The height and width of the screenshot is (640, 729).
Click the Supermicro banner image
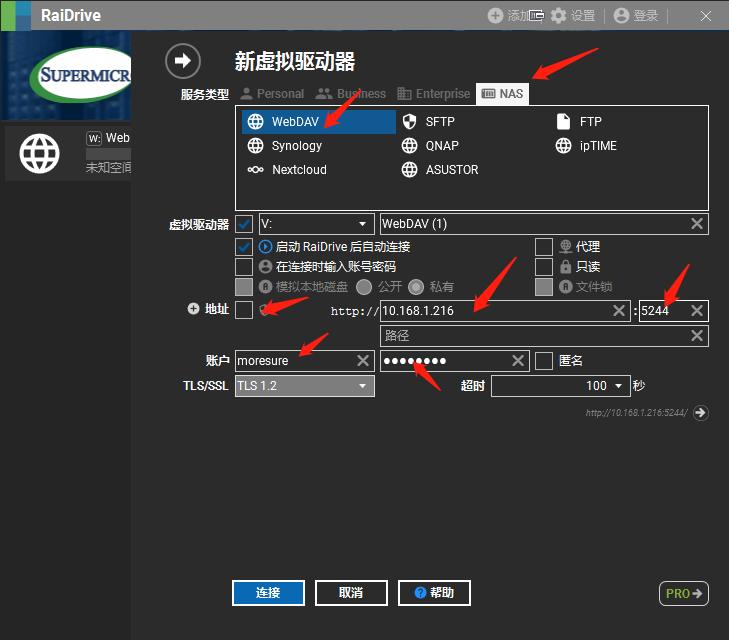coord(66,76)
